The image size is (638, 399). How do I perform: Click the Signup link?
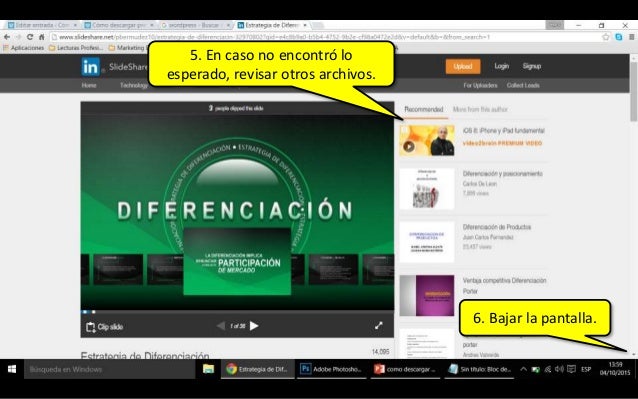pos(531,66)
